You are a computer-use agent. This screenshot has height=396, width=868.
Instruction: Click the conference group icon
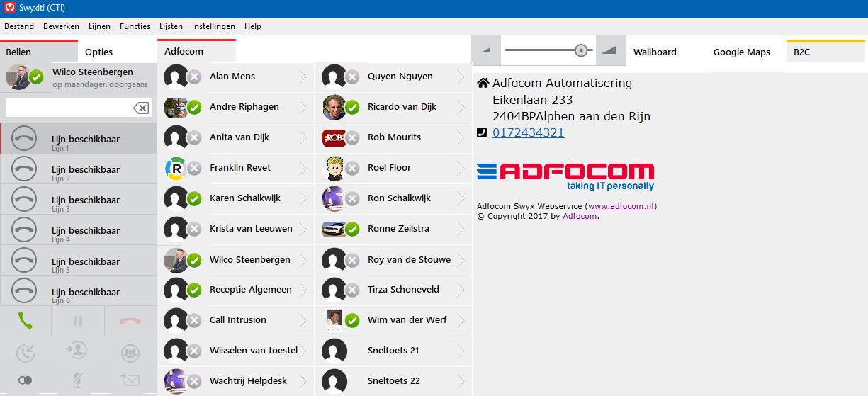pos(130,352)
